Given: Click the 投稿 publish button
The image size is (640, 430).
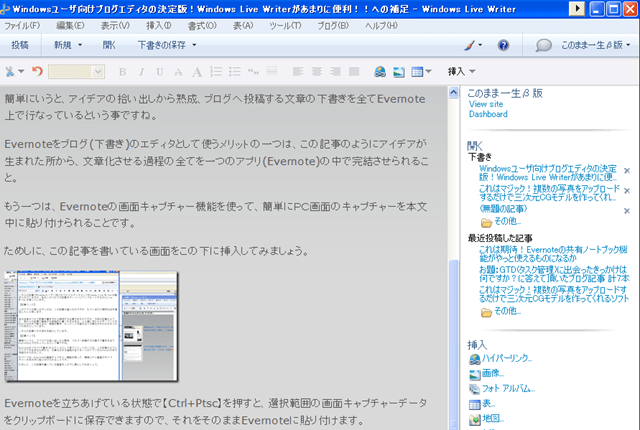Looking at the screenshot, I should [20, 45].
